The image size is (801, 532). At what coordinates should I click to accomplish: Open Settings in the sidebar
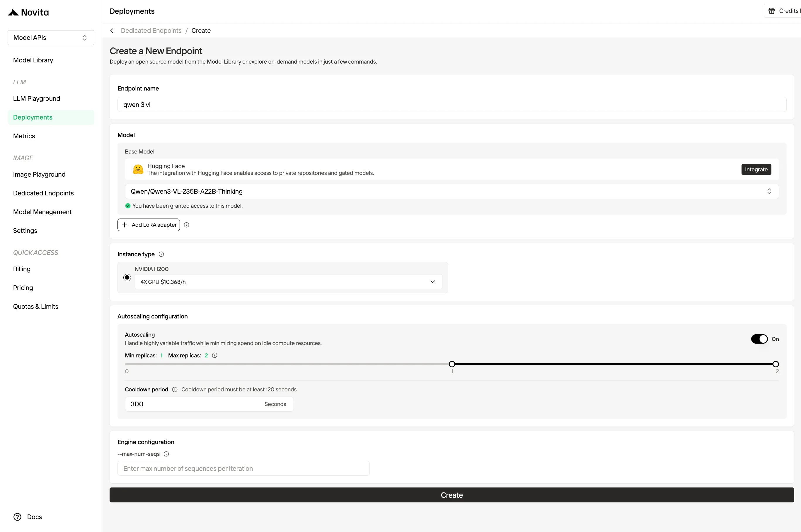[25, 231]
